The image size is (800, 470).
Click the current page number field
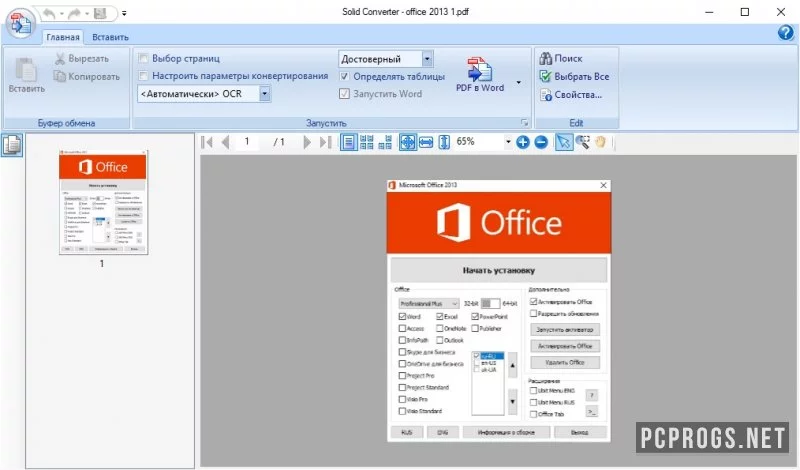point(247,142)
